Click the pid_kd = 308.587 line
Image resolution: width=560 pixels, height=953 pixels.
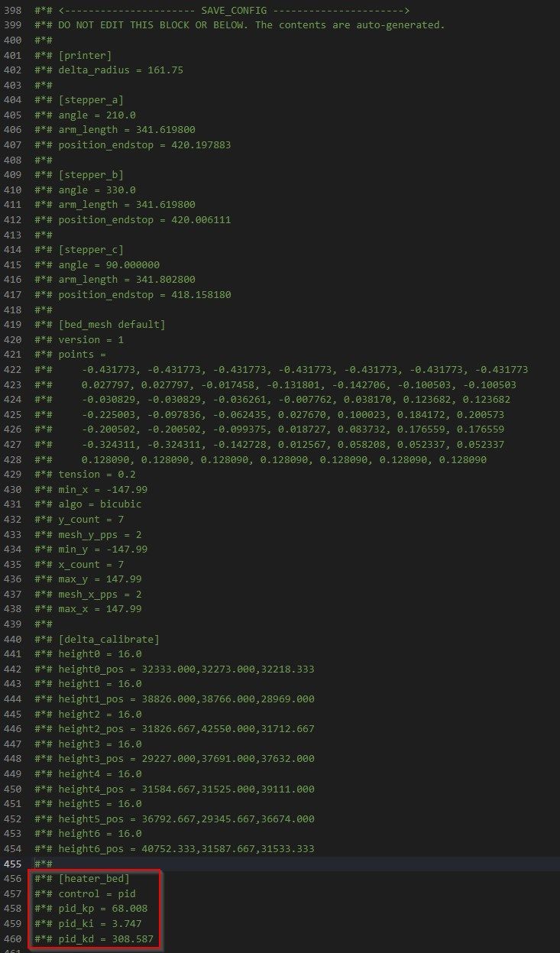(x=94, y=938)
